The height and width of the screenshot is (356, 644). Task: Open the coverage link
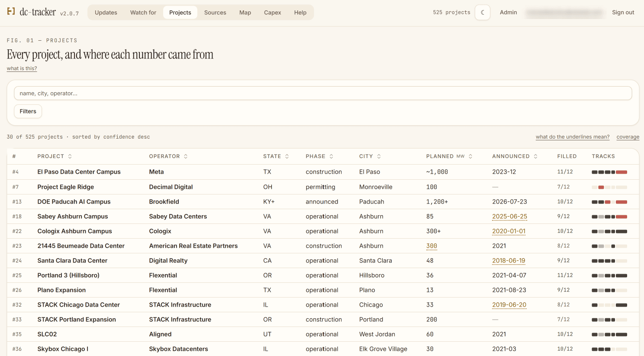(x=628, y=137)
